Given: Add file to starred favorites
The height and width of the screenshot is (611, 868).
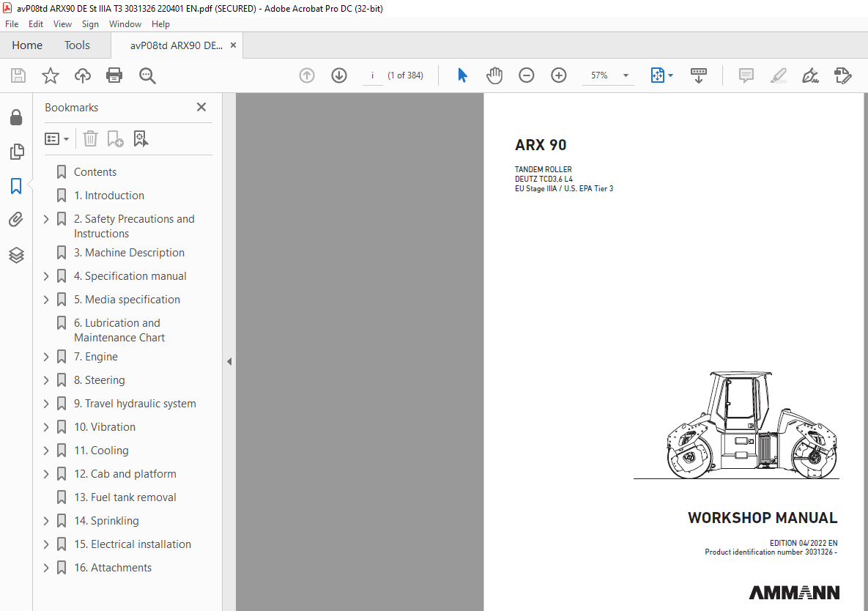Looking at the screenshot, I should [51, 75].
